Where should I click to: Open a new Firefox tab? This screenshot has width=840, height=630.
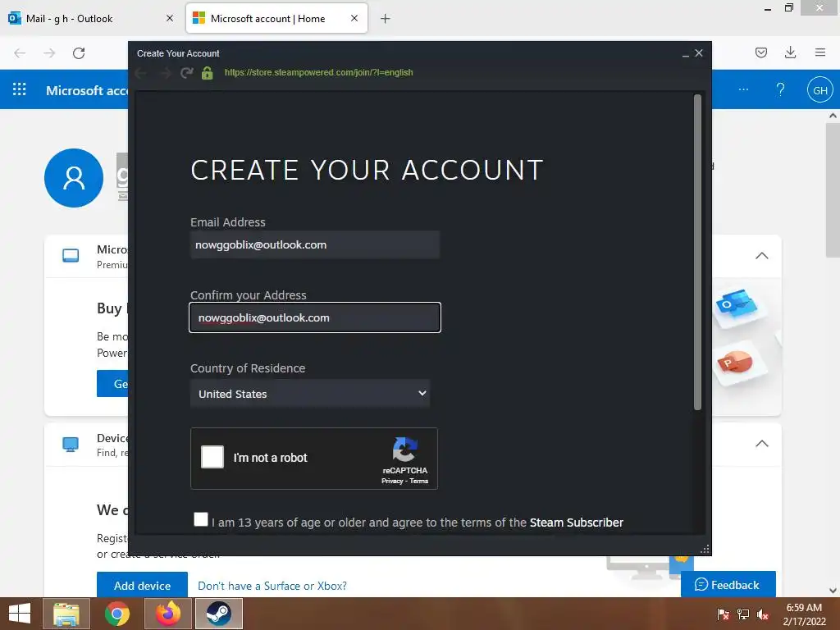[386, 19]
